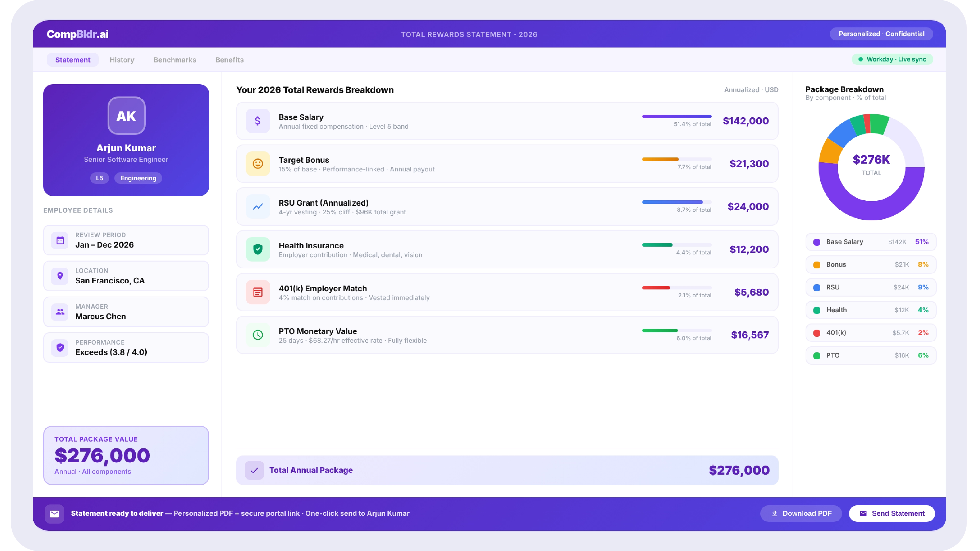980x551 pixels.
Task: Click the PTO 6.0% progress bar
Action: coord(676,330)
